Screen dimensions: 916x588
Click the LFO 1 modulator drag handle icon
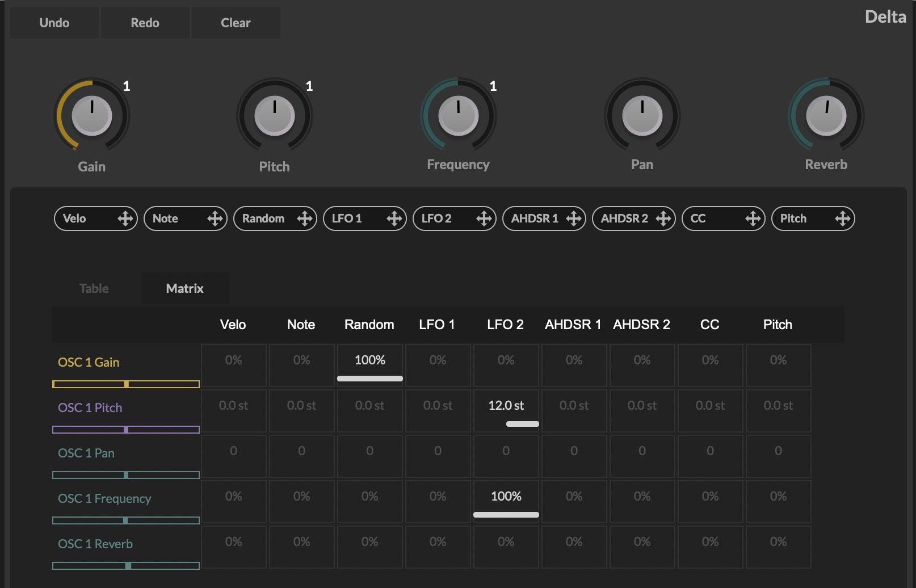(394, 219)
